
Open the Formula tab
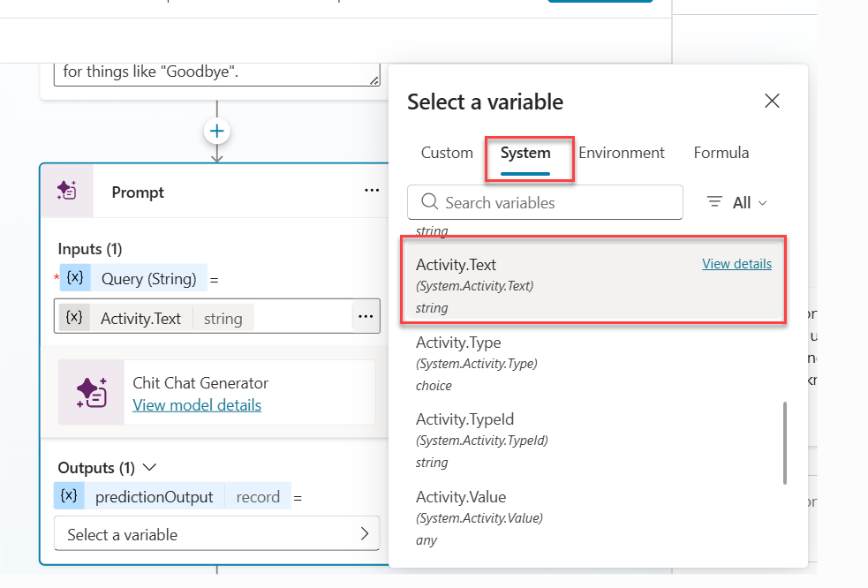coord(721,153)
